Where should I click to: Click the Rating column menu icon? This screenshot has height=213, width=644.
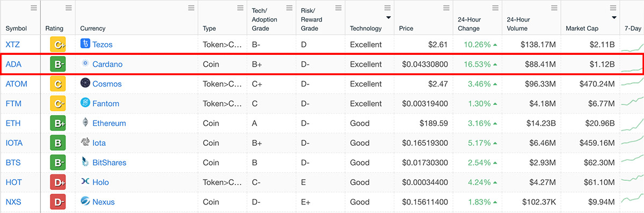(68, 8)
